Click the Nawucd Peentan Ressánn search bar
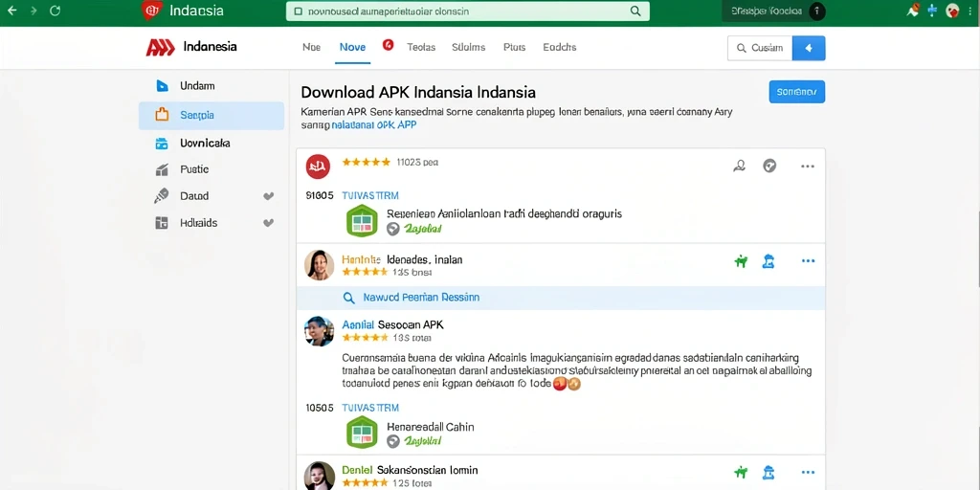Image resolution: width=980 pixels, height=490 pixels. (x=561, y=299)
